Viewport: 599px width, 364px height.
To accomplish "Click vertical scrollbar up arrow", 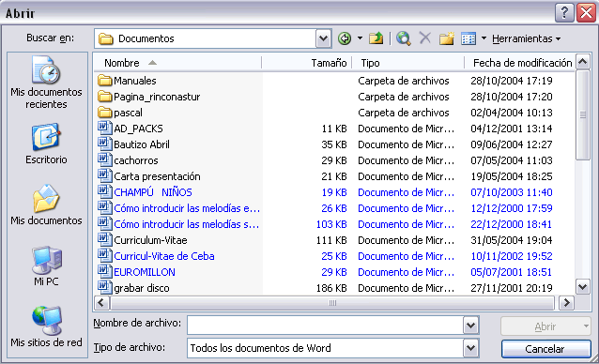I will [x=583, y=62].
